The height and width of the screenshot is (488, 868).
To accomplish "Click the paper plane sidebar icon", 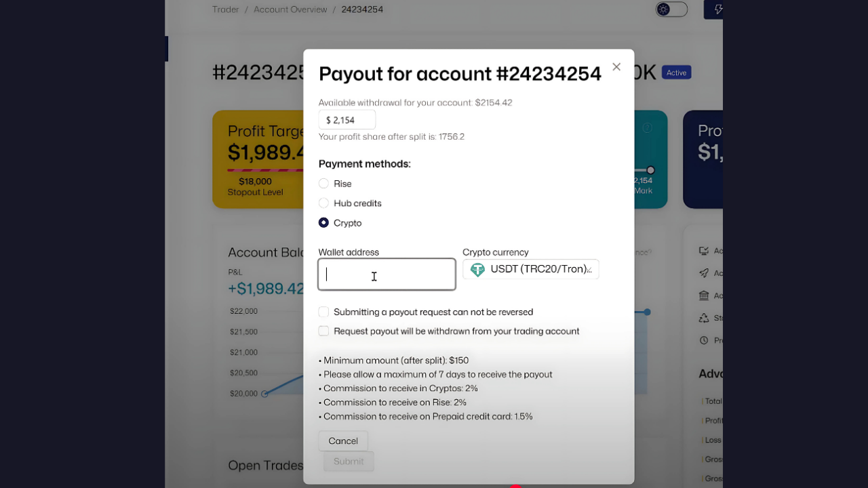I will pos(703,273).
